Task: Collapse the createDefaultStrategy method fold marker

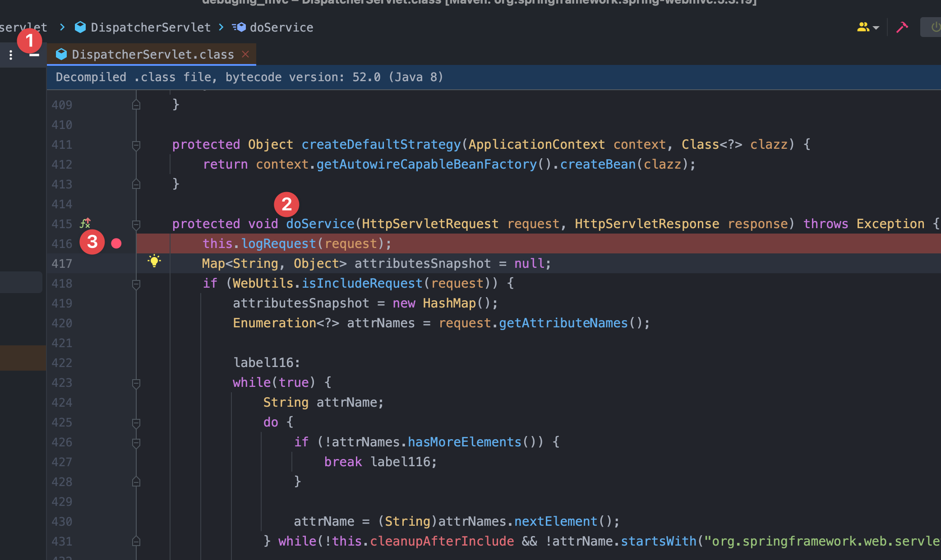Action: click(136, 145)
